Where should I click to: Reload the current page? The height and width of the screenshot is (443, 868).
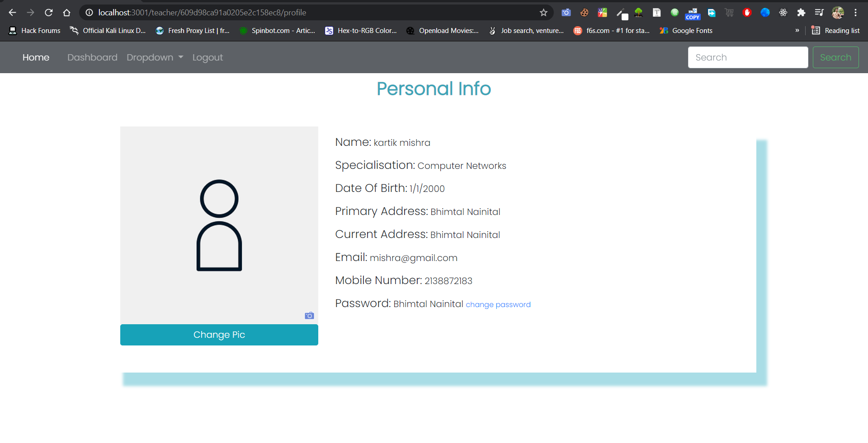(x=48, y=12)
